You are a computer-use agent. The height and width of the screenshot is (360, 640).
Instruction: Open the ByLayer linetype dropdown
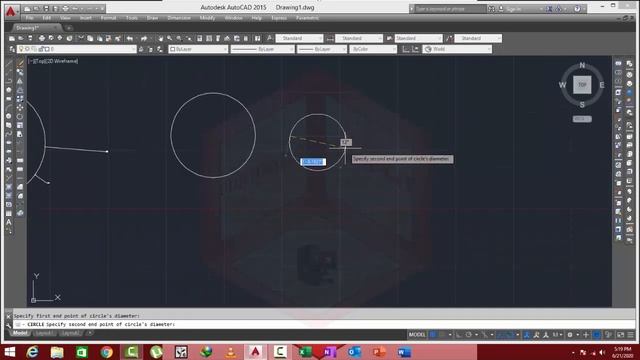click(262, 49)
